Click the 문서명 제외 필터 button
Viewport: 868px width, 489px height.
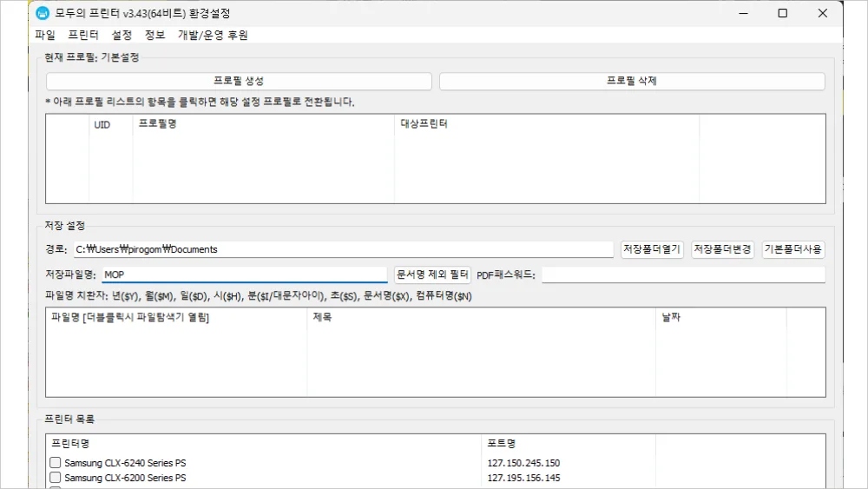(432, 274)
